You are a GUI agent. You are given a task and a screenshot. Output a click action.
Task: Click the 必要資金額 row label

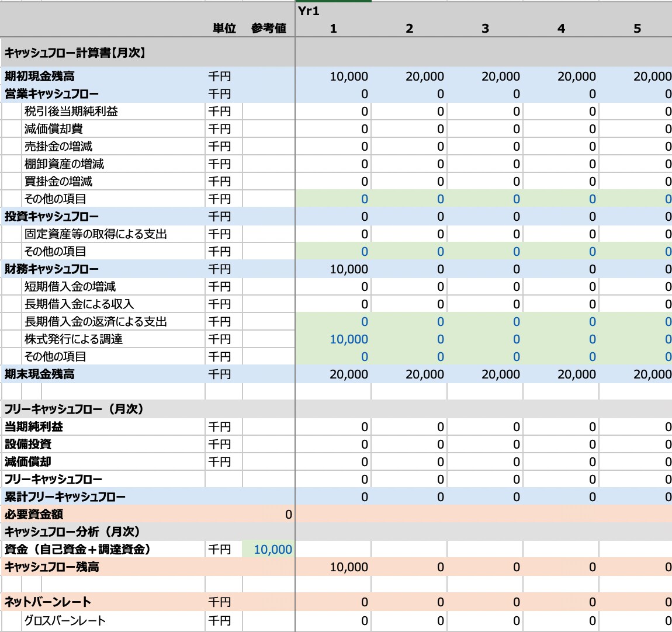click(x=33, y=514)
